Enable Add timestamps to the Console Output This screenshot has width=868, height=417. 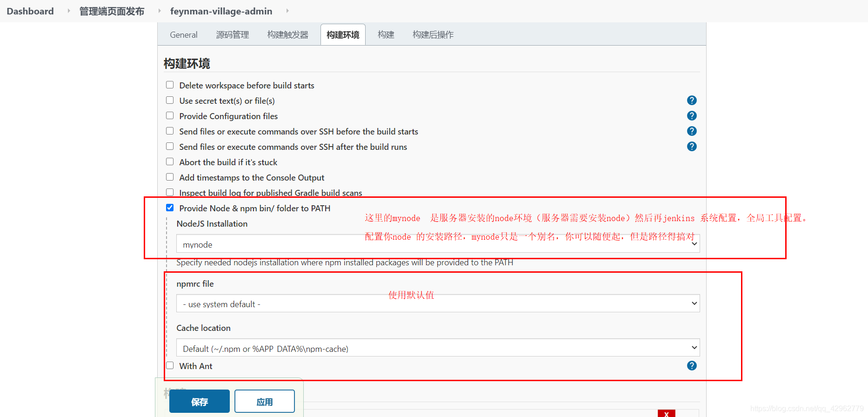tap(170, 177)
